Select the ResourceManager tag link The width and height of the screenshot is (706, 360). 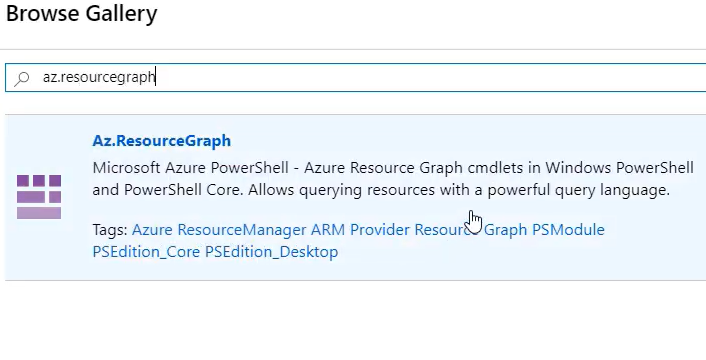tap(242, 230)
